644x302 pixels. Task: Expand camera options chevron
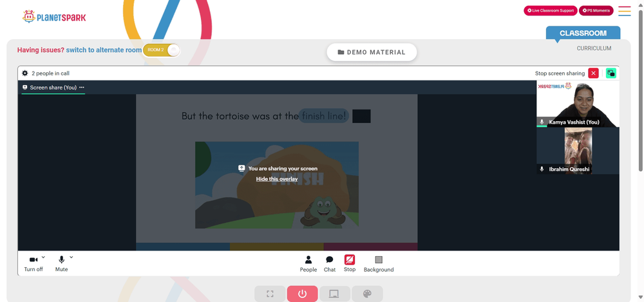[44, 257]
